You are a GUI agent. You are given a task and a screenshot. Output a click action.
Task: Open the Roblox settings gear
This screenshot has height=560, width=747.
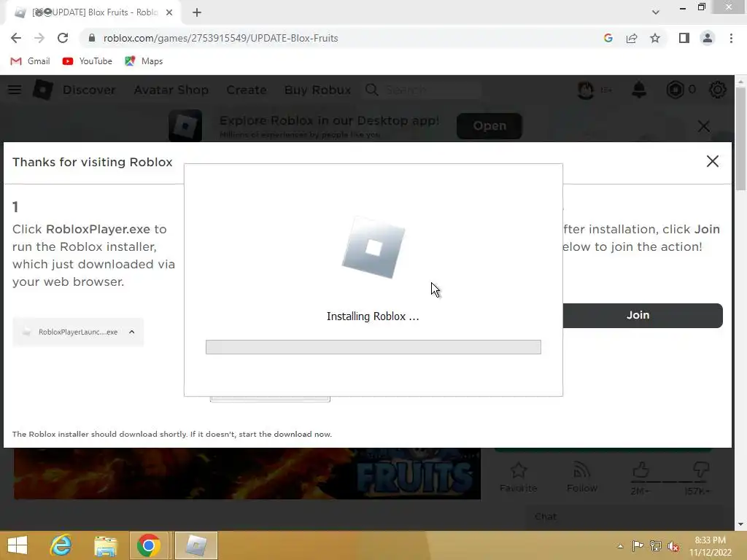(718, 90)
